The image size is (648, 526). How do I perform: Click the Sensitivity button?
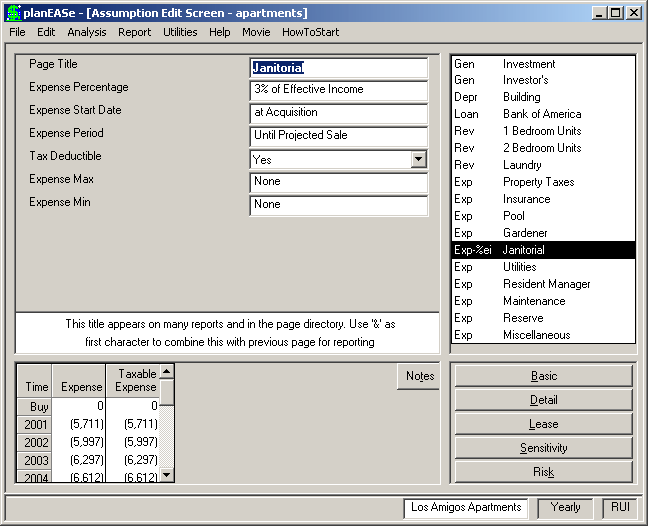pos(543,448)
